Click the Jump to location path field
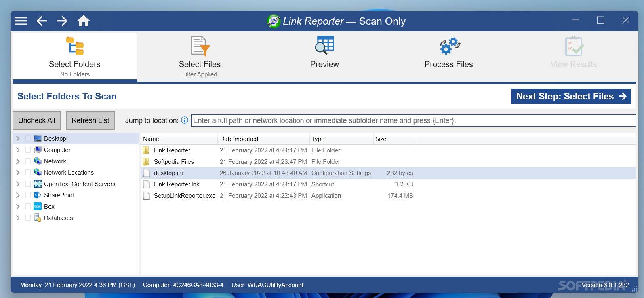This screenshot has width=644, height=298. (x=413, y=120)
